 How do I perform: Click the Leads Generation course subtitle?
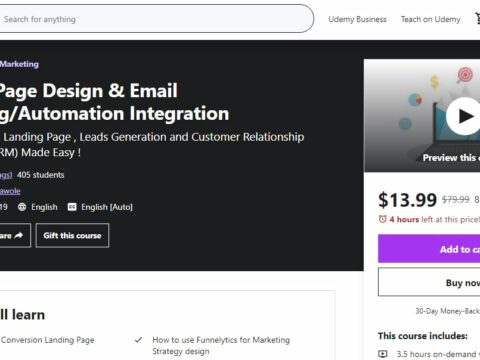pyautogui.click(x=152, y=145)
